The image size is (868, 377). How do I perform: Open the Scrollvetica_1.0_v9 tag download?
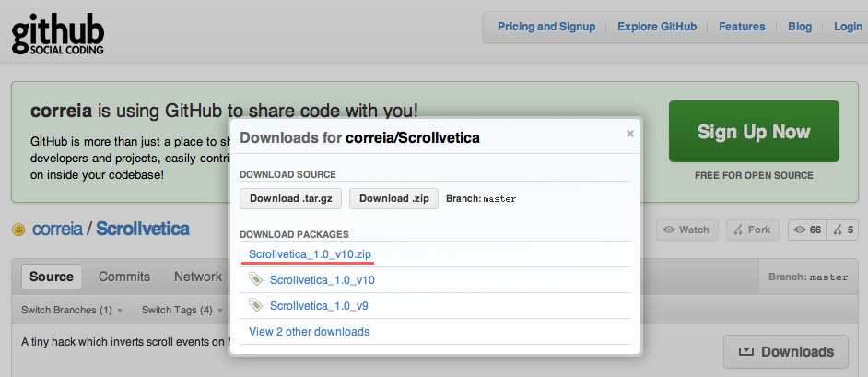pyautogui.click(x=319, y=306)
